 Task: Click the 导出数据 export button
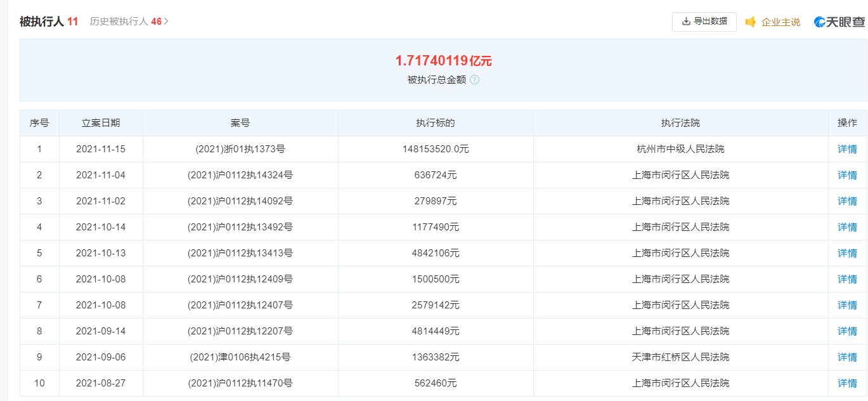tap(704, 22)
